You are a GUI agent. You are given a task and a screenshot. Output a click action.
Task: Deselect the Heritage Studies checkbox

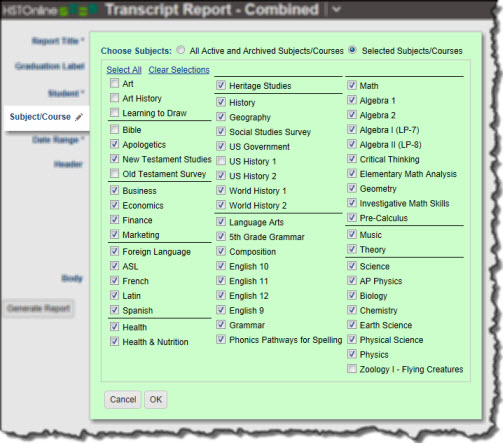(x=221, y=85)
